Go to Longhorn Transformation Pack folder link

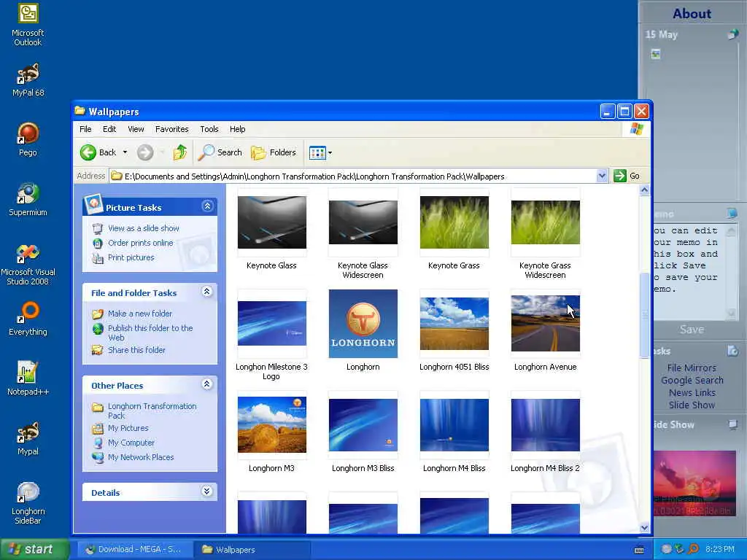coord(152,411)
